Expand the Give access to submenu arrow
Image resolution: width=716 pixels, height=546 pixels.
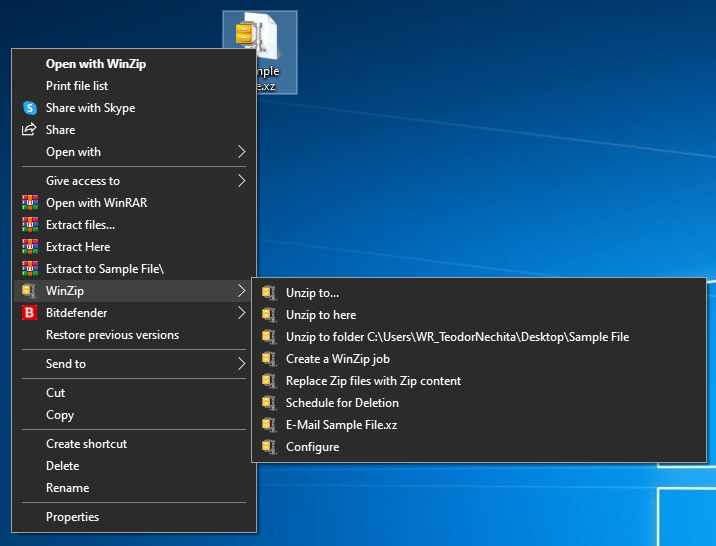click(241, 181)
